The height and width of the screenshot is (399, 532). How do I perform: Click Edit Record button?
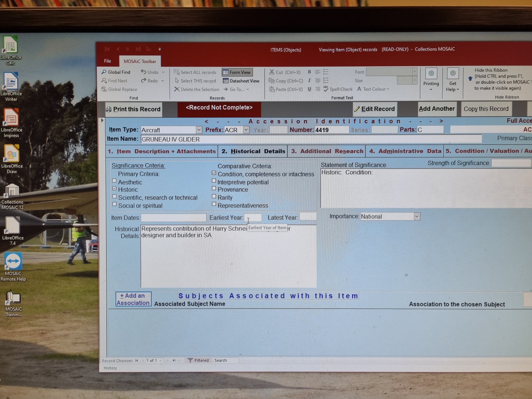click(x=375, y=109)
